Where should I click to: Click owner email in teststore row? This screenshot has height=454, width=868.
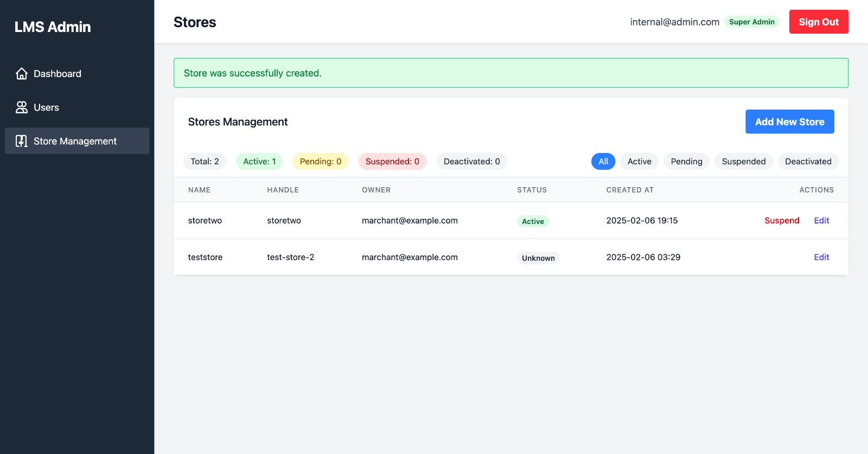(410, 257)
